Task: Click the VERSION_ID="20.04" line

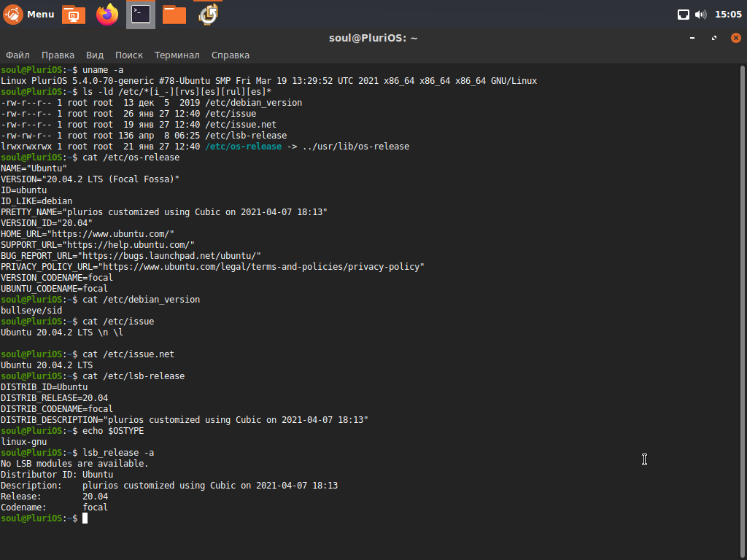Action: coord(46,223)
